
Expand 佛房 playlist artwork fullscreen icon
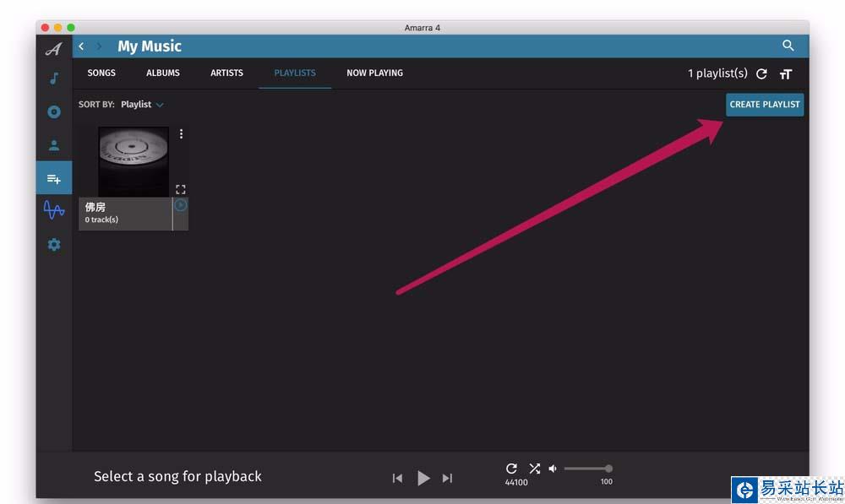pos(181,190)
